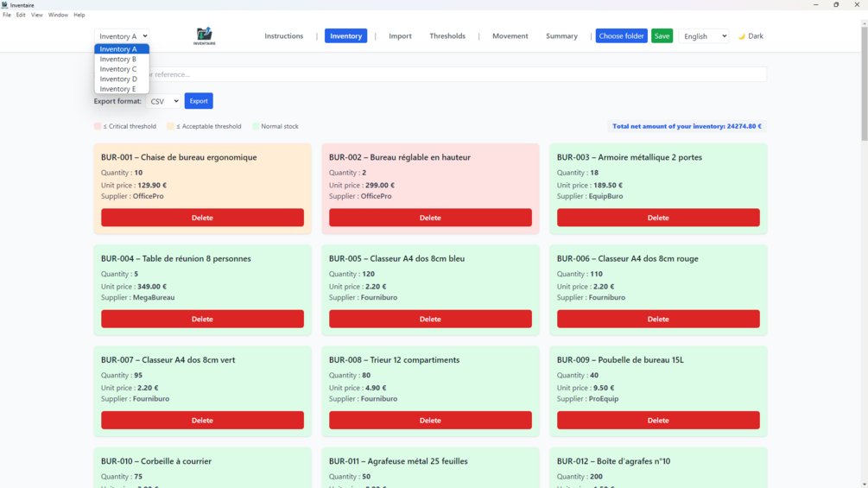The width and height of the screenshot is (868, 488).
Task: Click the Inventaire logo icon
Action: 205,36
